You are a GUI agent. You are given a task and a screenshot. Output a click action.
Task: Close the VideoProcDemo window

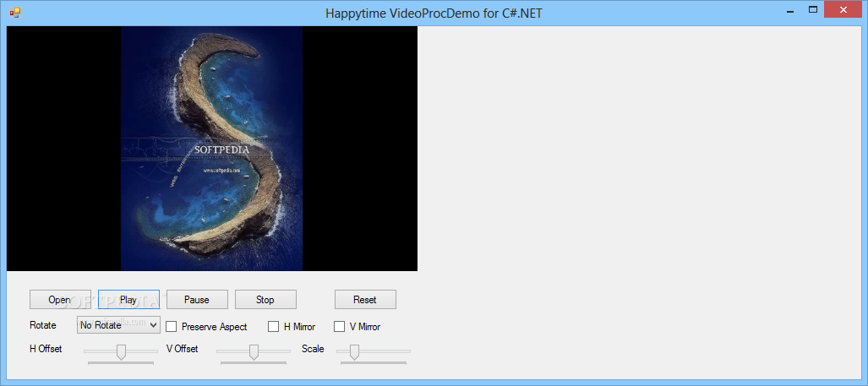(x=843, y=9)
